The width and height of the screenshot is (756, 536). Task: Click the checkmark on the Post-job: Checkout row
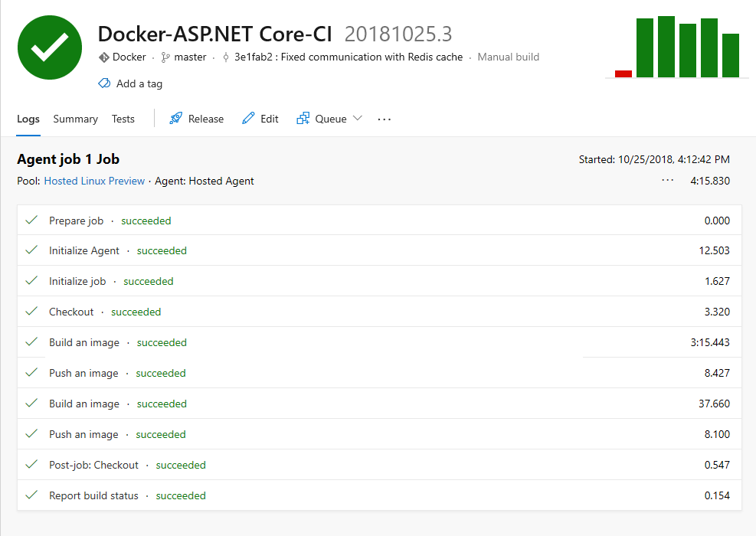(31, 465)
